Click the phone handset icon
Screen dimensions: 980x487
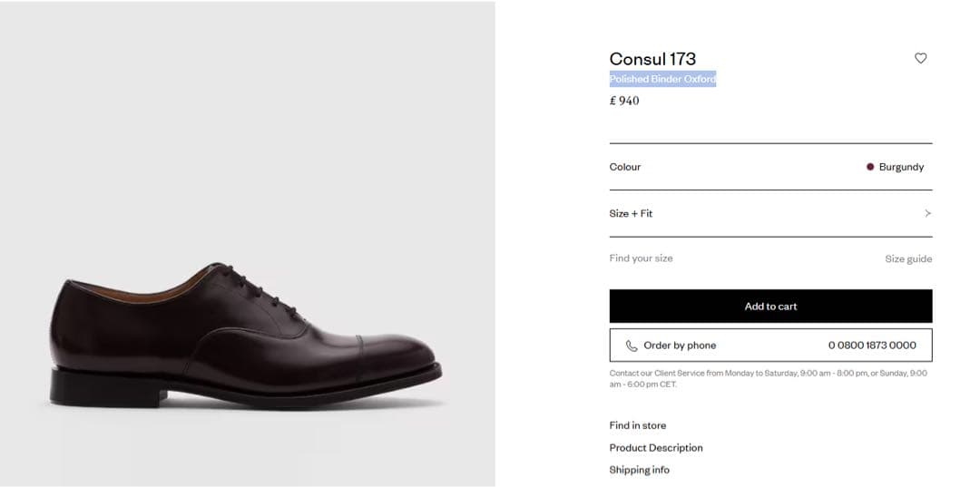[632, 346]
